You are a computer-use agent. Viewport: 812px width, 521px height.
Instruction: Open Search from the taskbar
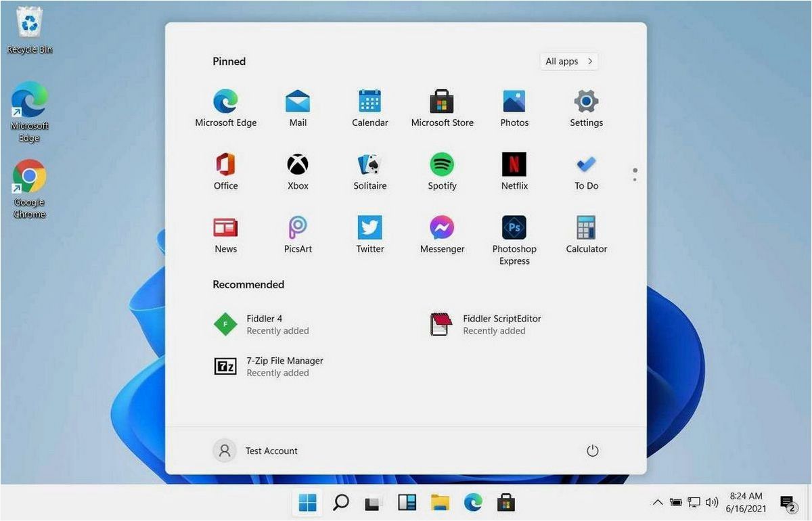tap(340, 502)
